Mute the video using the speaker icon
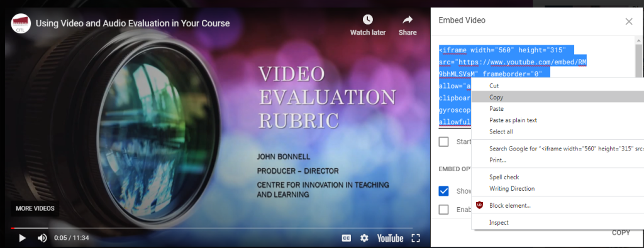The width and height of the screenshot is (644, 248). [x=42, y=238]
